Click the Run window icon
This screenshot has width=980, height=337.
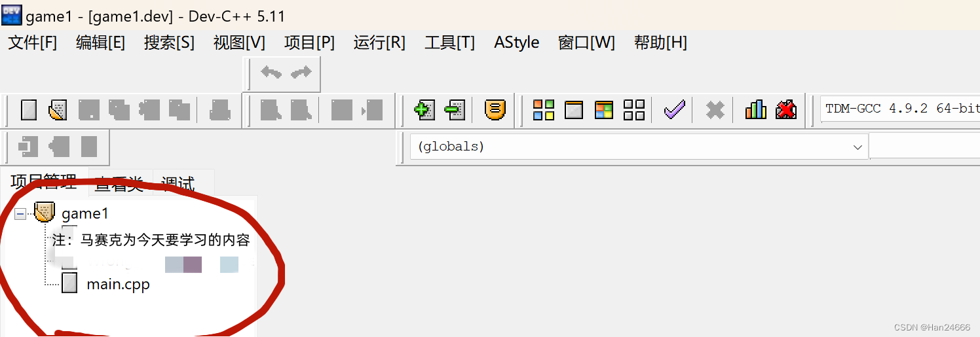[574, 110]
